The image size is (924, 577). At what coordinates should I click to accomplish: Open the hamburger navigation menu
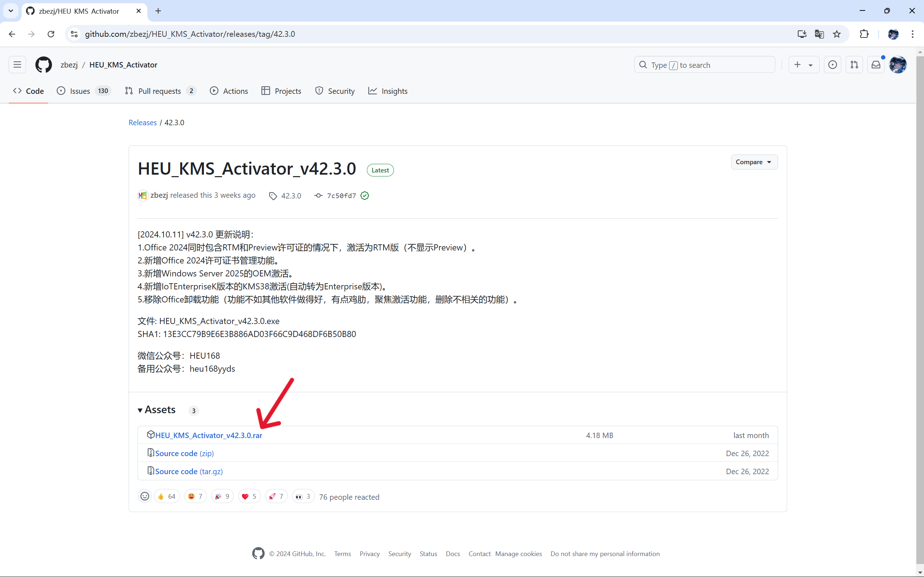click(17, 65)
